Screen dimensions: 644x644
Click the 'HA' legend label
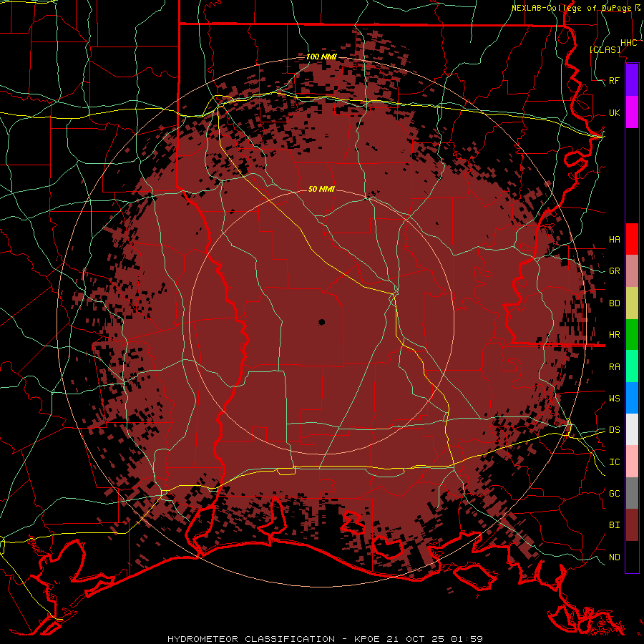(615, 240)
